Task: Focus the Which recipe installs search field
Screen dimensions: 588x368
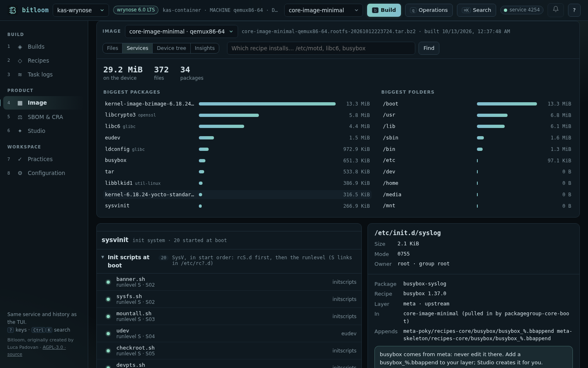Action: click(321, 48)
